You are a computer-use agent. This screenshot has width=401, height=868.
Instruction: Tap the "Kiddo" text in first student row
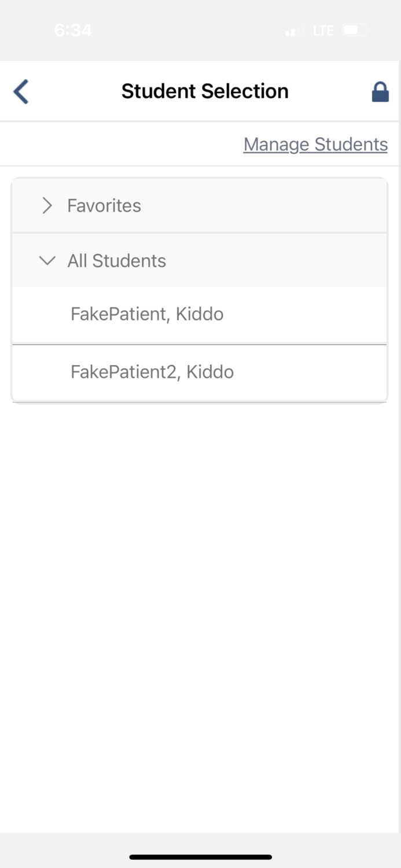point(200,314)
